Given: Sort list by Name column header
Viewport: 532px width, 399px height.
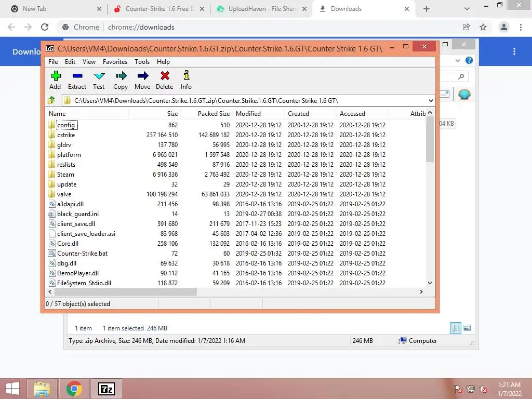Looking at the screenshot, I should pyautogui.click(x=87, y=114).
